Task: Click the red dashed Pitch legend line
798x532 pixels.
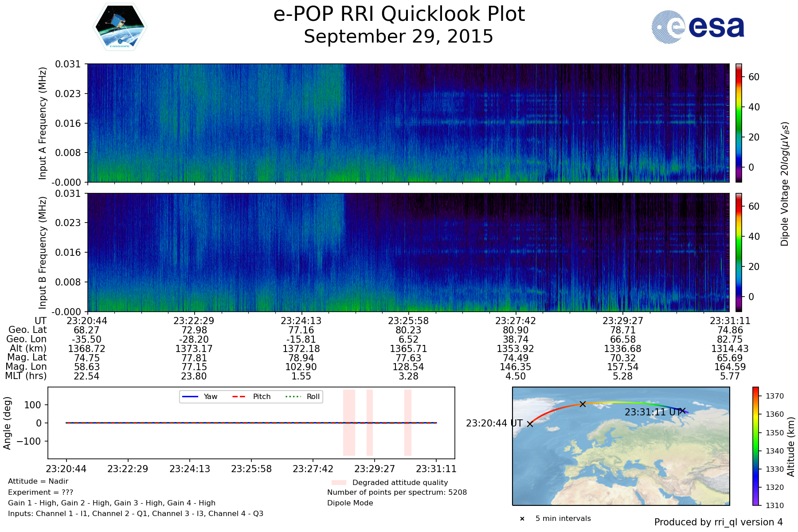Action: (239, 397)
